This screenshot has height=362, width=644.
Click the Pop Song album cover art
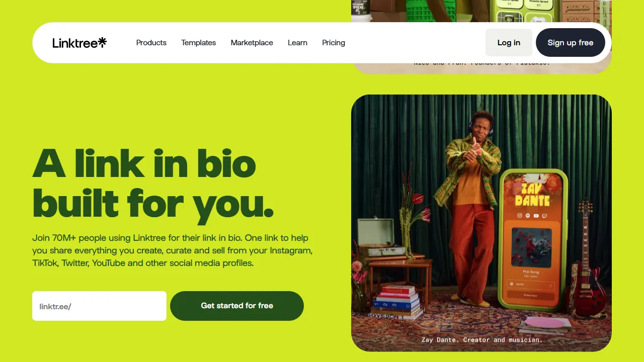(532, 248)
